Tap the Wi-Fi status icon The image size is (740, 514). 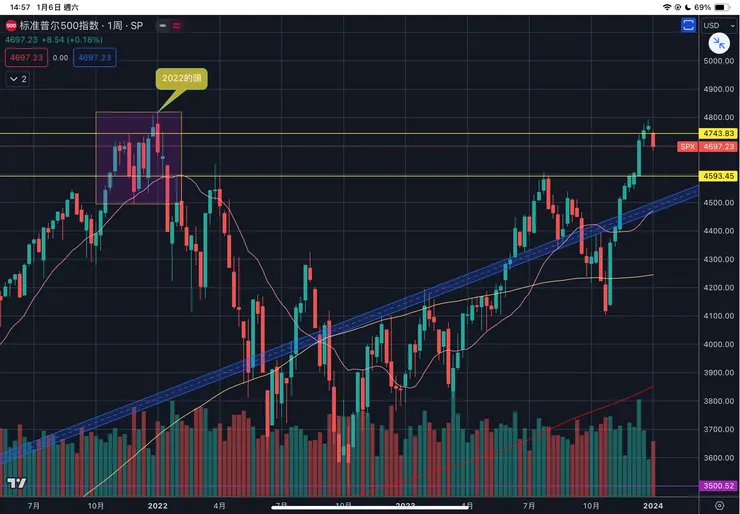coord(667,7)
